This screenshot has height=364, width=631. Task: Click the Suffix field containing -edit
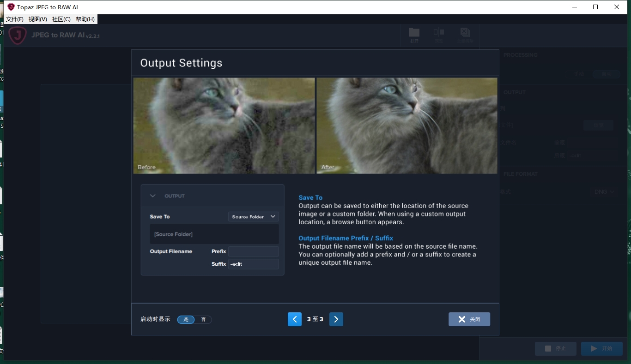253,264
